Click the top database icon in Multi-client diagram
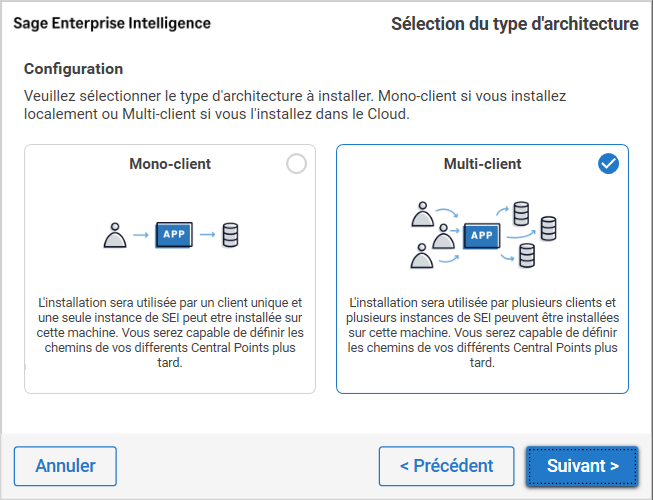The width and height of the screenshot is (653, 500). pos(520,213)
